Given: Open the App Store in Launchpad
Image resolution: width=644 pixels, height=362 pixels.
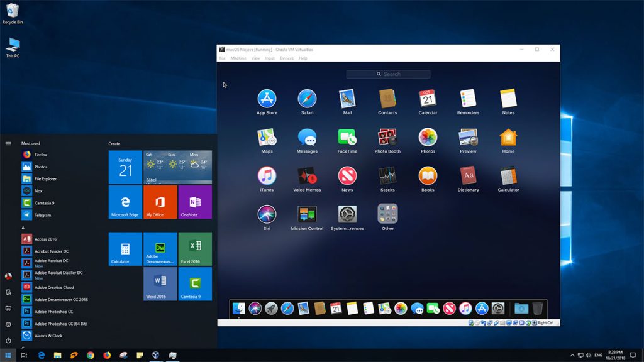Looking at the screenshot, I should coord(267,99).
